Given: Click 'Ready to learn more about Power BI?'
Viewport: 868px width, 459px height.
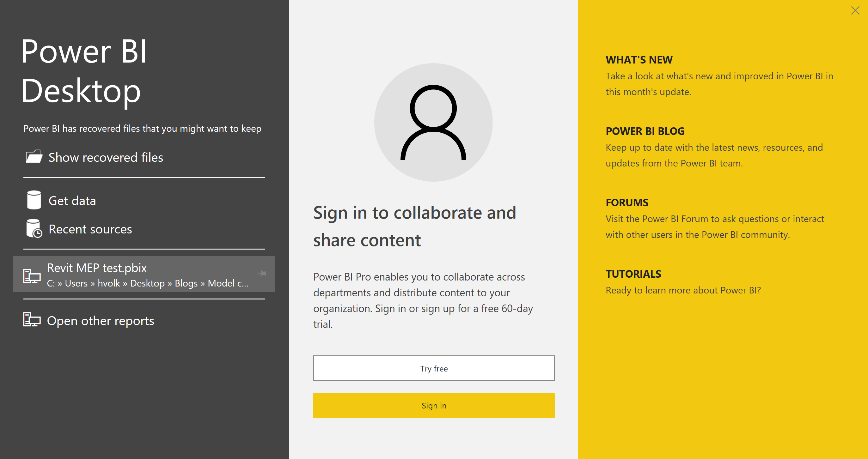Looking at the screenshot, I should (x=683, y=290).
